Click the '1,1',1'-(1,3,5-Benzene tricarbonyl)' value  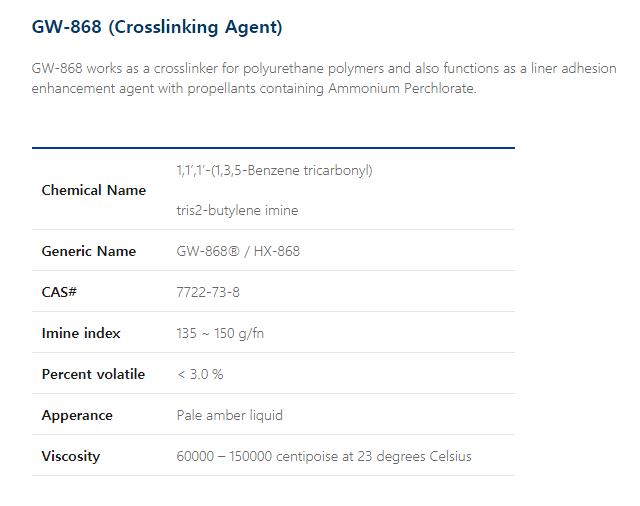(x=274, y=170)
